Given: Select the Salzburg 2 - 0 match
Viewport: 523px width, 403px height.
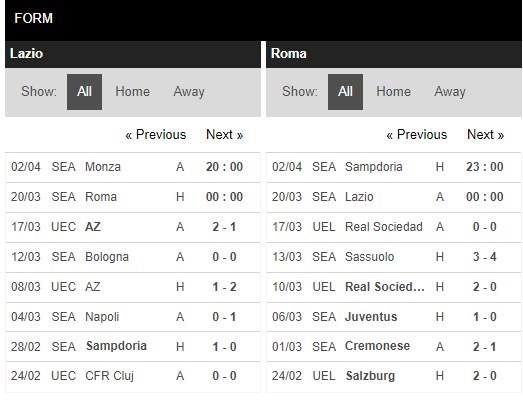Looking at the screenshot, I should point(394,376).
